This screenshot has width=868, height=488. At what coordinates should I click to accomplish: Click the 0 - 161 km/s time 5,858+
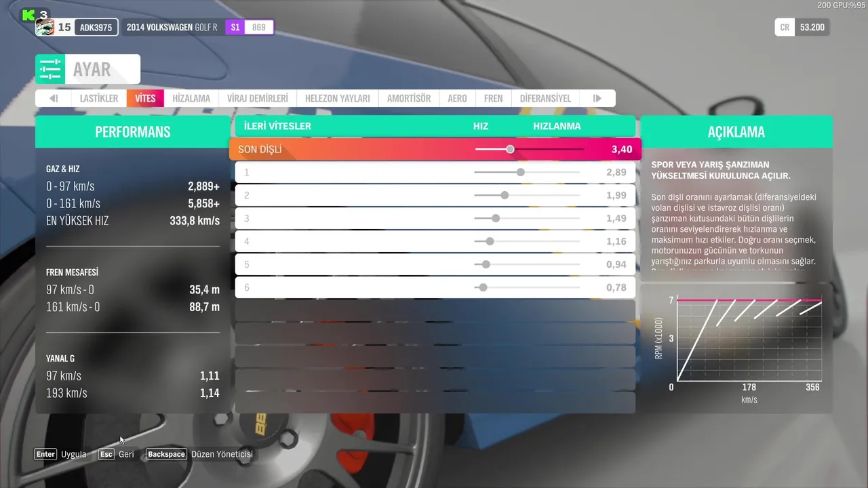[203, 203]
